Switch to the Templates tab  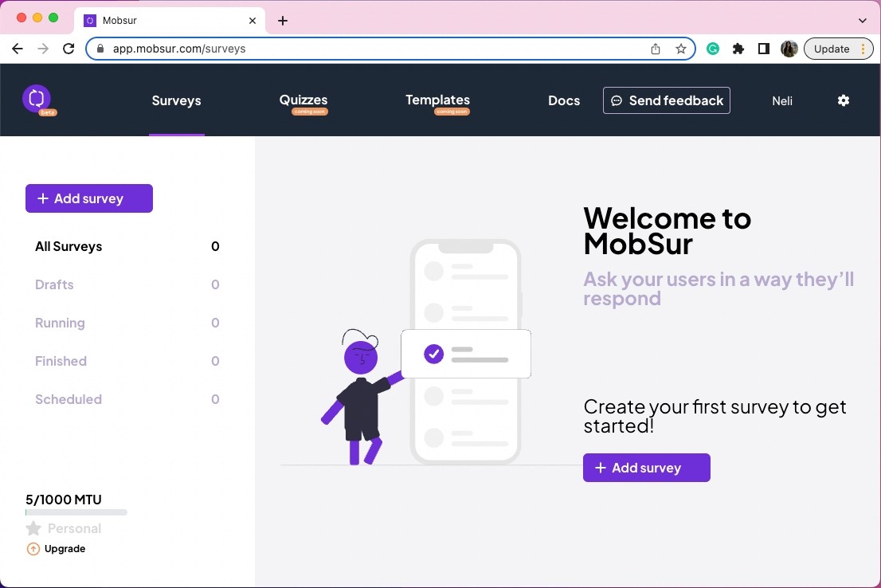(437, 100)
